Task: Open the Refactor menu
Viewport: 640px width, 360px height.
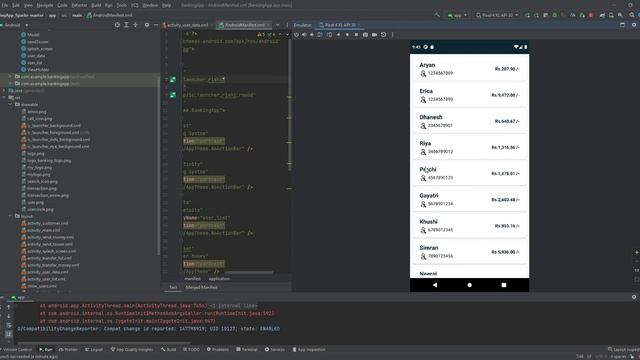Action: point(79,5)
